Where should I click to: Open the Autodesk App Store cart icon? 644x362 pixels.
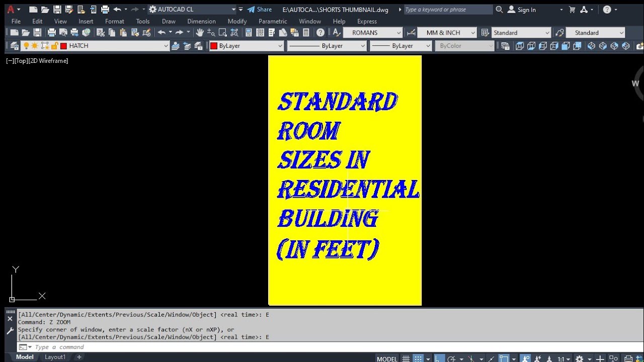(572, 10)
